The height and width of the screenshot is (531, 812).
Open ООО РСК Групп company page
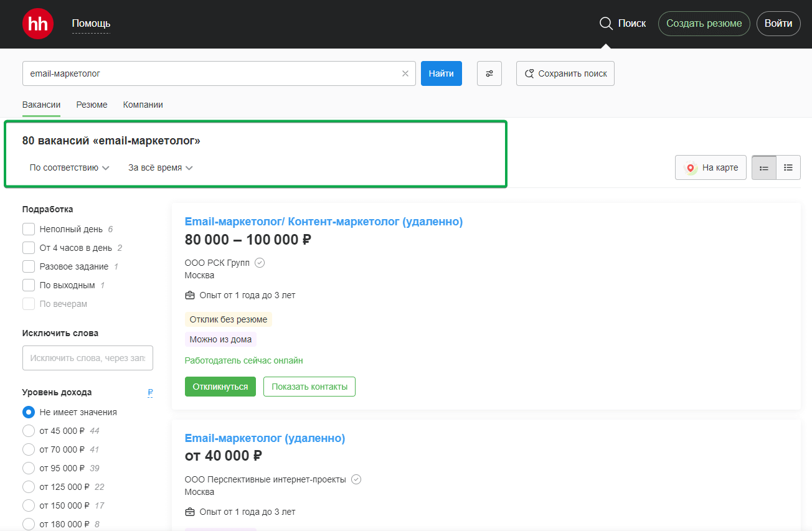click(x=217, y=263)
